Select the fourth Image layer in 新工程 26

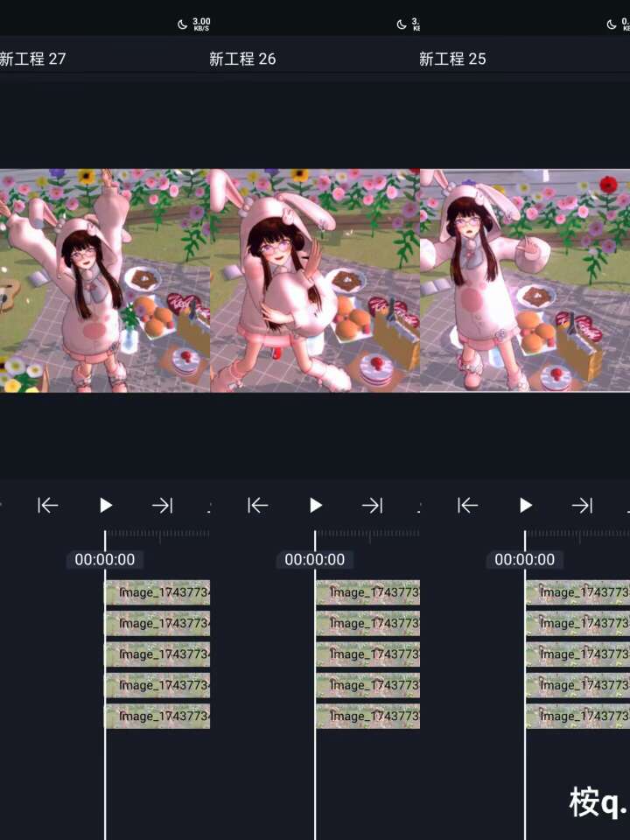click(x=367, y=685)
